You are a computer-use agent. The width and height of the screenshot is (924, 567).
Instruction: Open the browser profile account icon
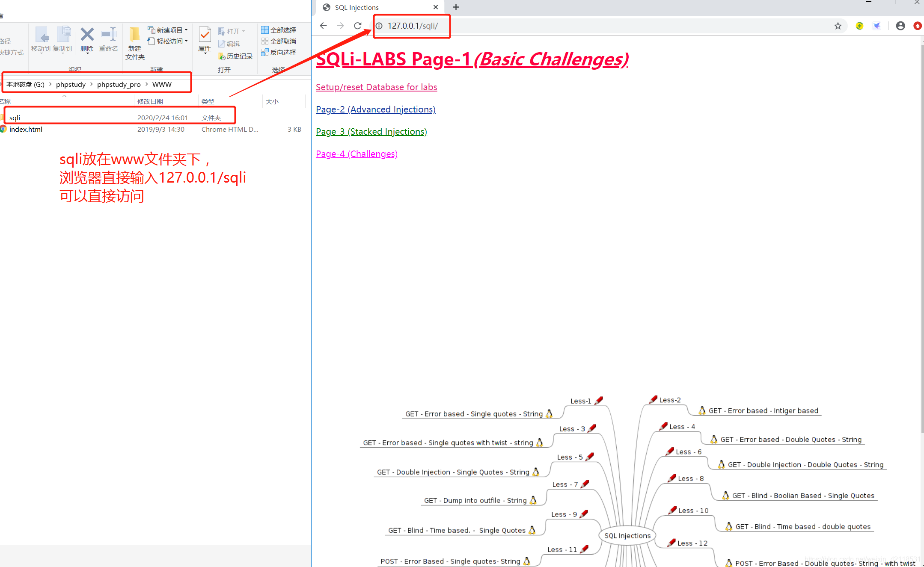click(x=900, y=26)
